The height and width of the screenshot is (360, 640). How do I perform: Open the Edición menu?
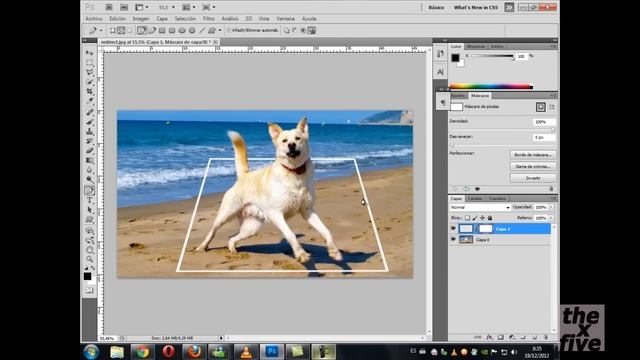tap(118, 19)
